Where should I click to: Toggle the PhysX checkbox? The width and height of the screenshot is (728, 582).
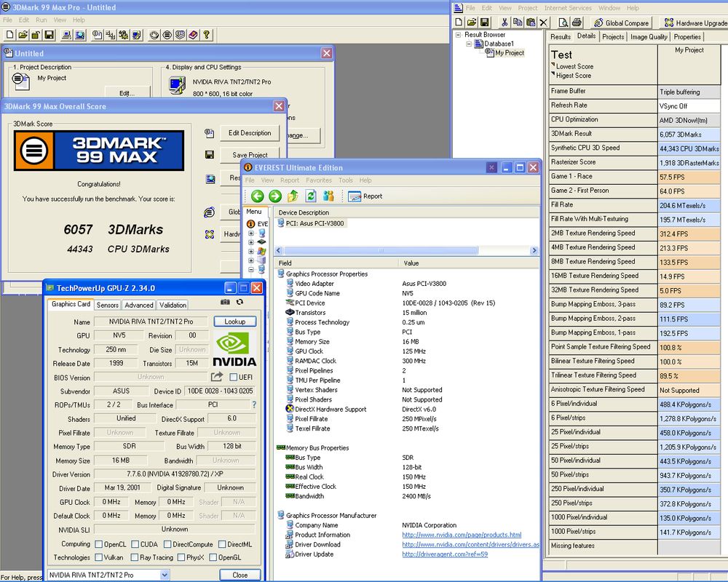(181, 557)
